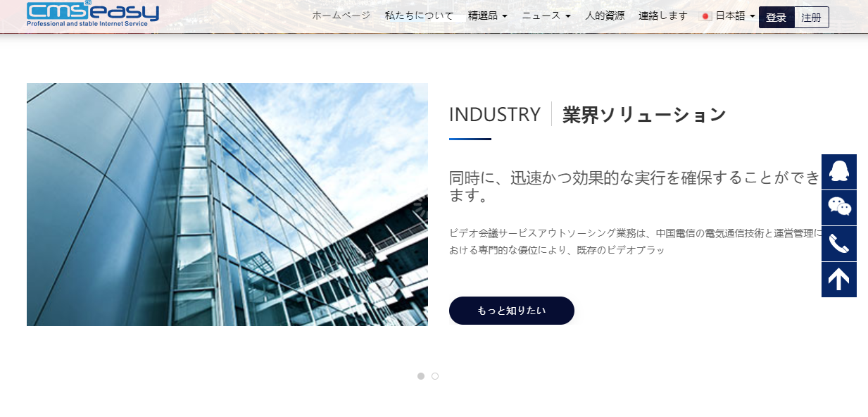
Task: Tap the upward arrow navigation icon
Action: (x=838, y=279)
